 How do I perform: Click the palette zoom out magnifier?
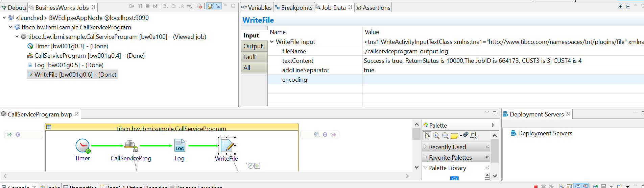(x=445, y=136)
